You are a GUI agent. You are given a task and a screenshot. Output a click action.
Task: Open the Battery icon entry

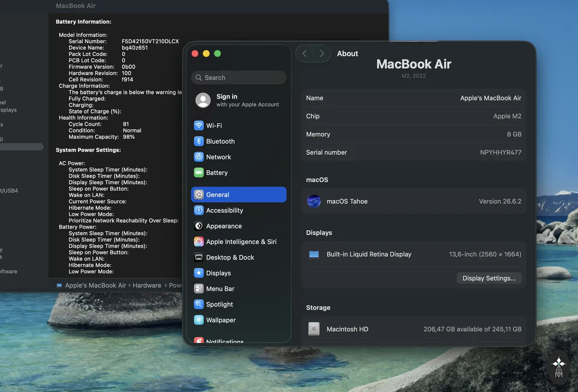click(198, 172)
